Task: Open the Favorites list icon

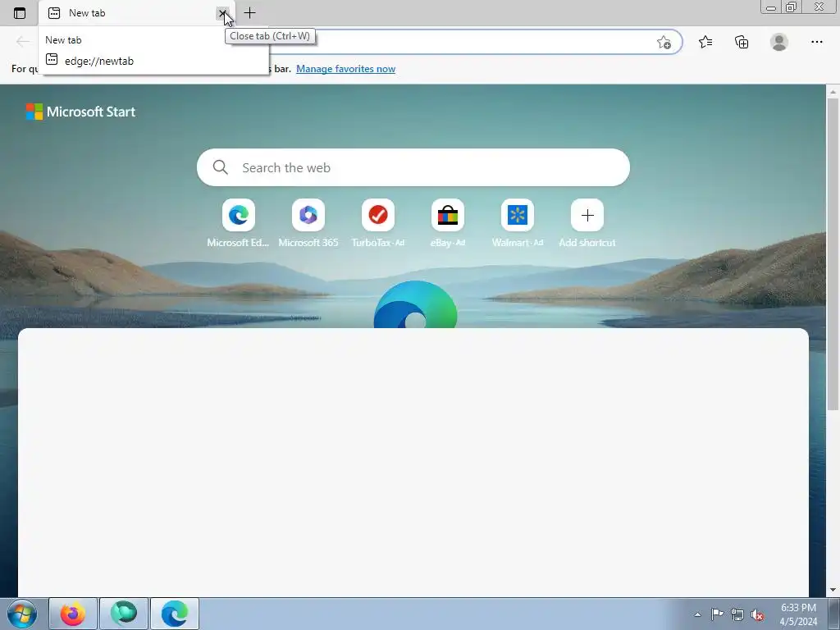Action: 705,42
